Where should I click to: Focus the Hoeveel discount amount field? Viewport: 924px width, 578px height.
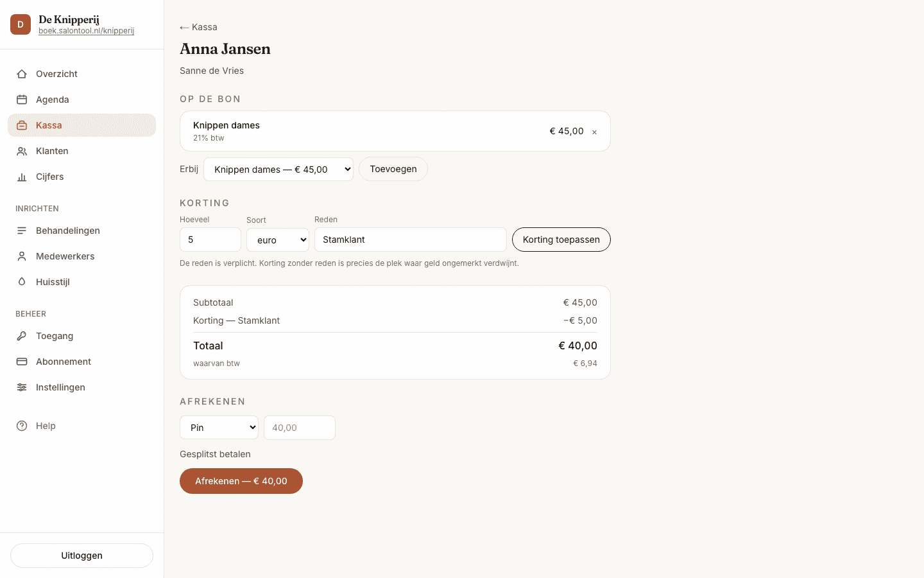pos(210,240)
